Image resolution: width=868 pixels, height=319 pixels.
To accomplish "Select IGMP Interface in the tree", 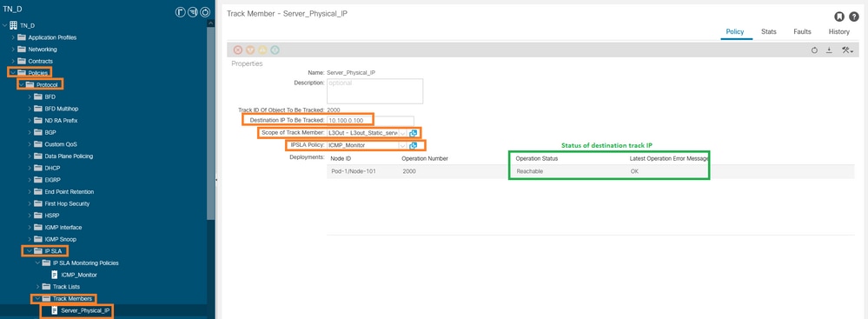I will click(x=63, y=228).
